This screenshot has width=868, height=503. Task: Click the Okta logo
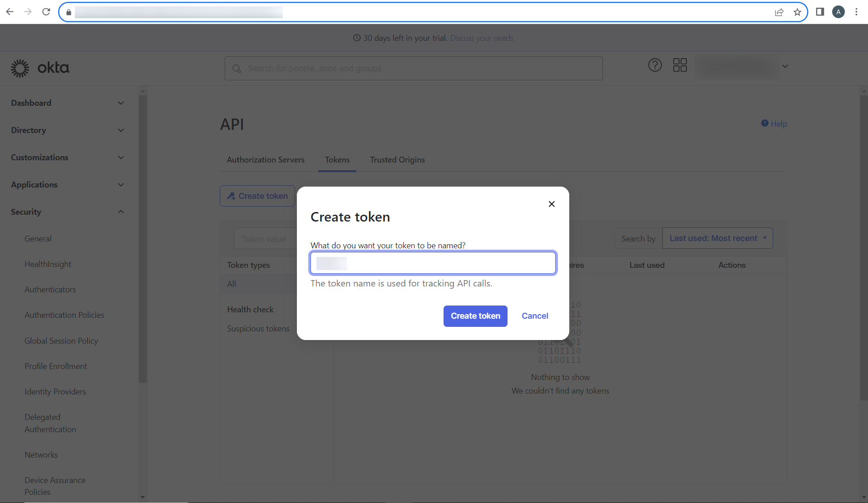click(x=40, y=68)
